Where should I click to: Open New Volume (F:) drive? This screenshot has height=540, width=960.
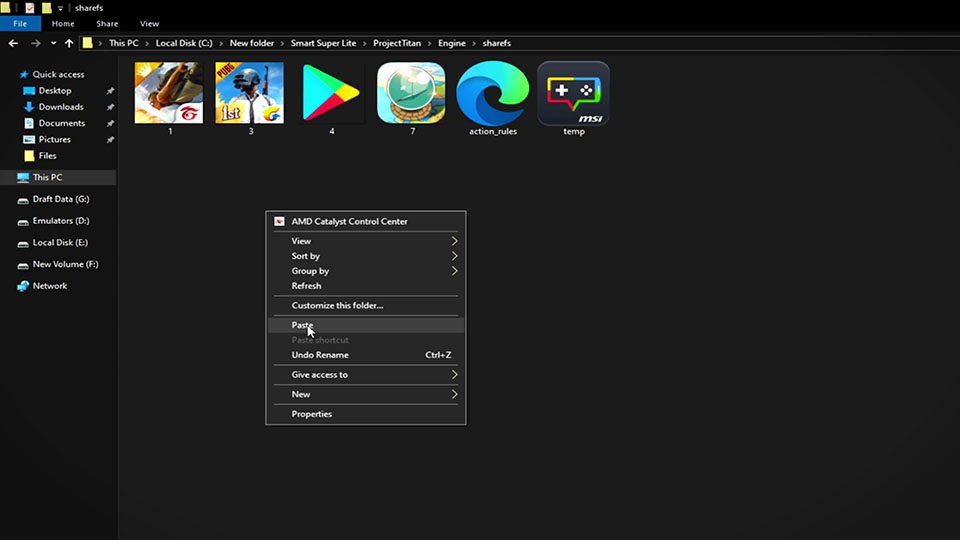click(x=66, y=264)
